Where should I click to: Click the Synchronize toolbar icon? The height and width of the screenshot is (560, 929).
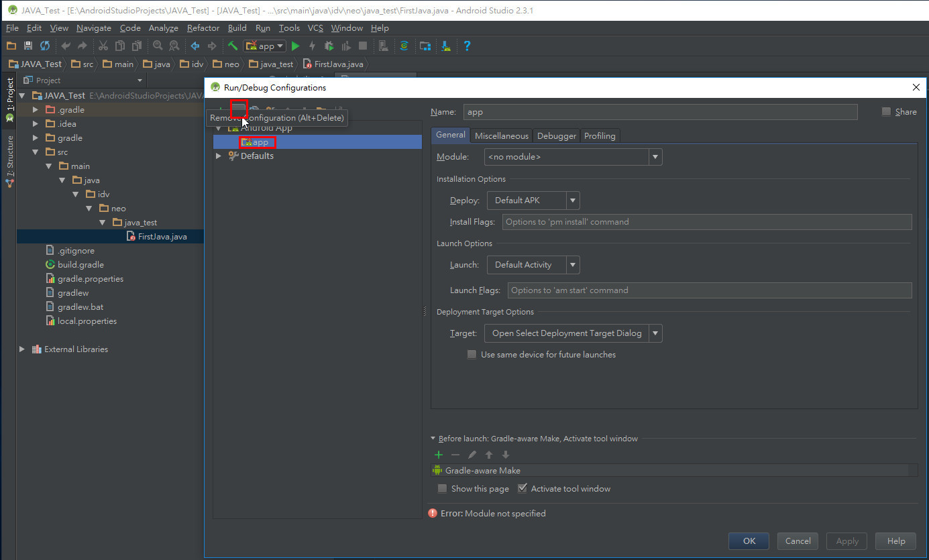45,46
